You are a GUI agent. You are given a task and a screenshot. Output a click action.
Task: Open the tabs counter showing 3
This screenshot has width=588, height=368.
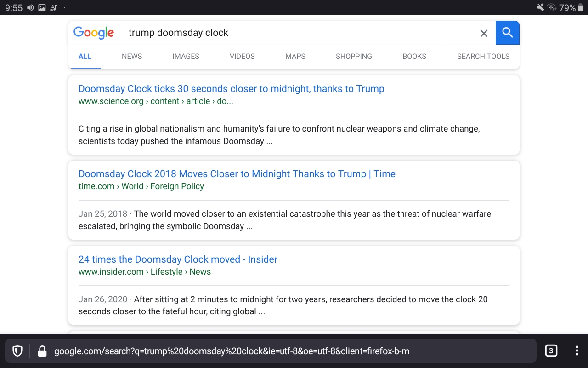coord(551,351)
